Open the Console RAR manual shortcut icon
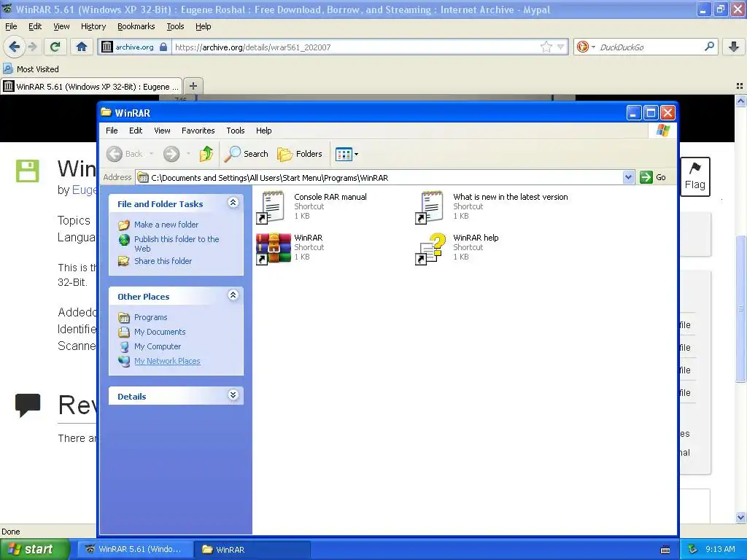The height and width of the screenshot is (560, 747). click(x=271, y=207)
